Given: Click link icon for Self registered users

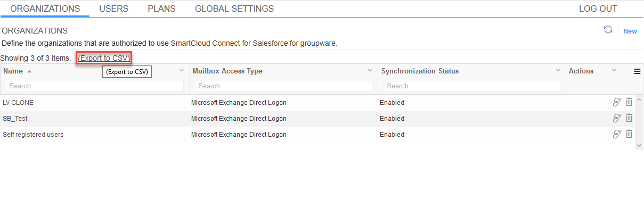Looking at the screenshot, I should (x=617, y=134).
